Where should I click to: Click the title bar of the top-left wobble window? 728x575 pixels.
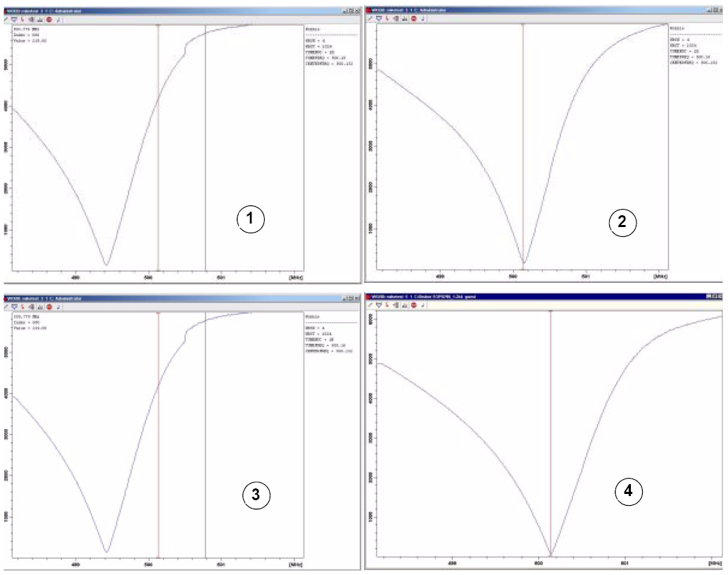tap(182, 10)
